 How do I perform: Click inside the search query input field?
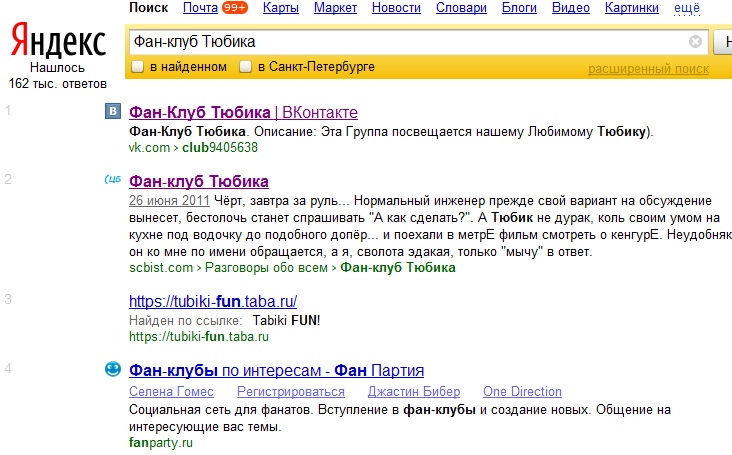(400, 42)
